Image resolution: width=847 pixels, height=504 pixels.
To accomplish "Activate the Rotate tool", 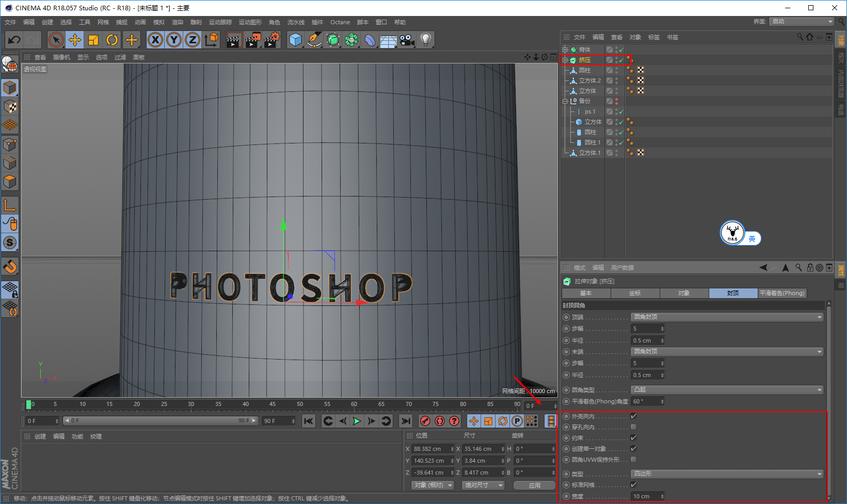I will click(x=112, y=40).
